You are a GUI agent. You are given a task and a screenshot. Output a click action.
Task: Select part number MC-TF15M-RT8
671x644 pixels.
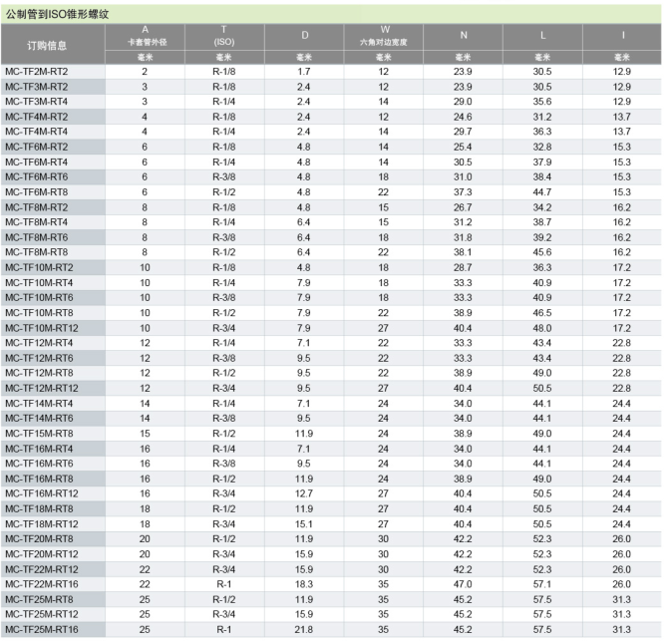click(39, 434)
